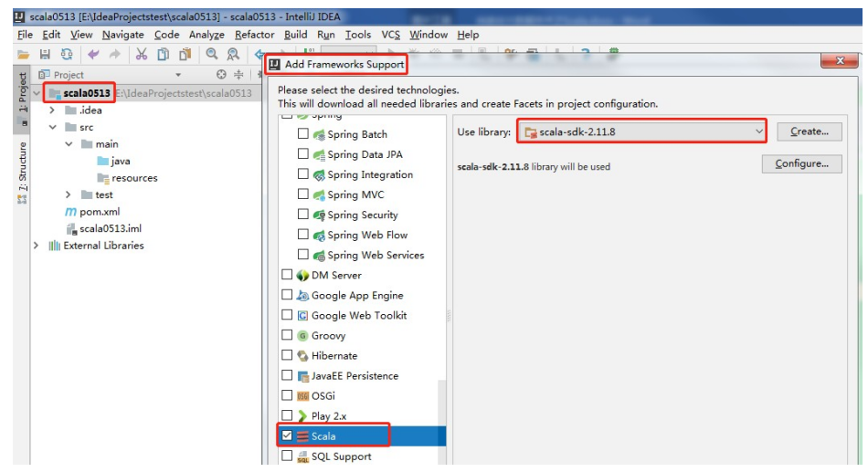Click the Configure... button

(802, 163)
